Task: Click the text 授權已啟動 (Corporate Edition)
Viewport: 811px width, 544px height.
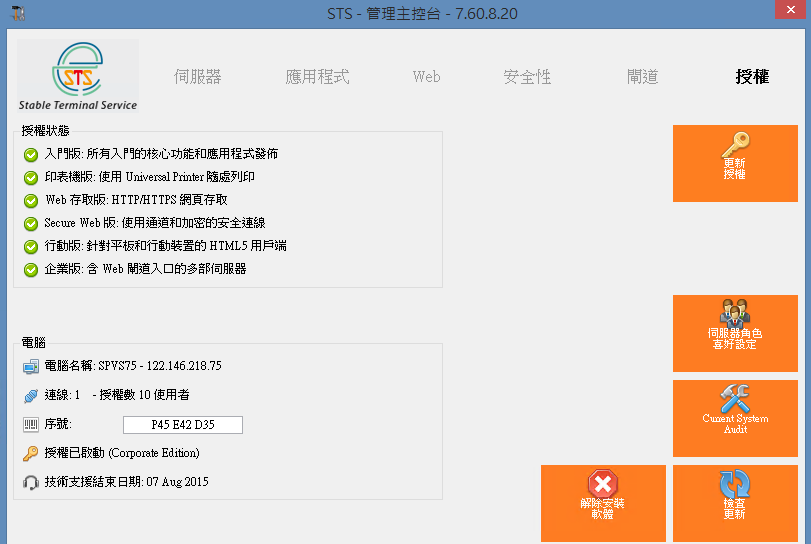Action: [122, 453]
